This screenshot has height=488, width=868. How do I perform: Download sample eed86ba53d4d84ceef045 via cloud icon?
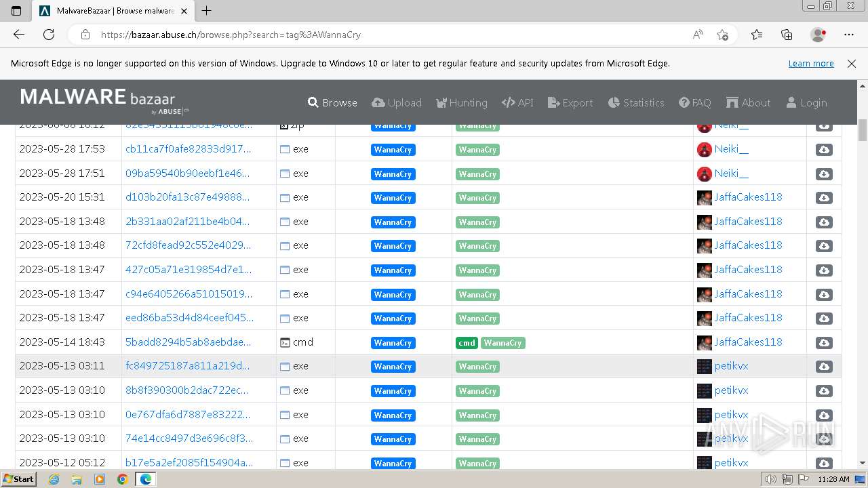click(824, 319)
